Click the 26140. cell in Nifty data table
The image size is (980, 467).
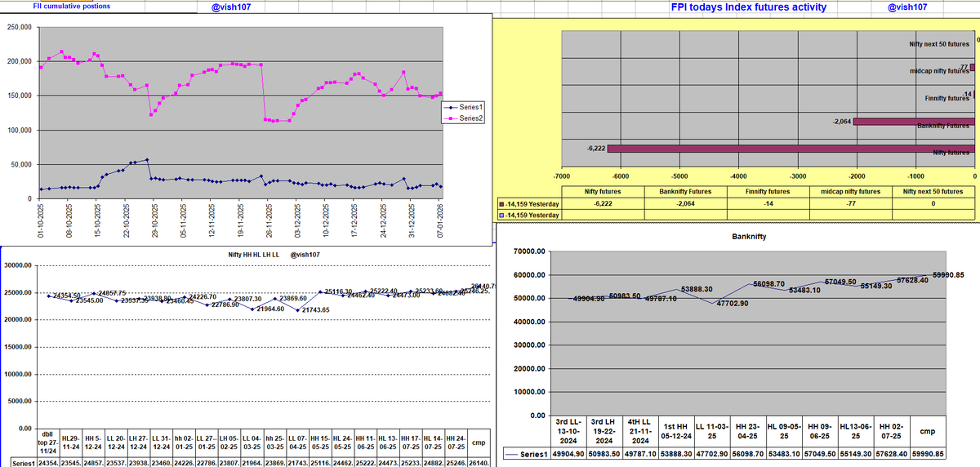point(480,462)
